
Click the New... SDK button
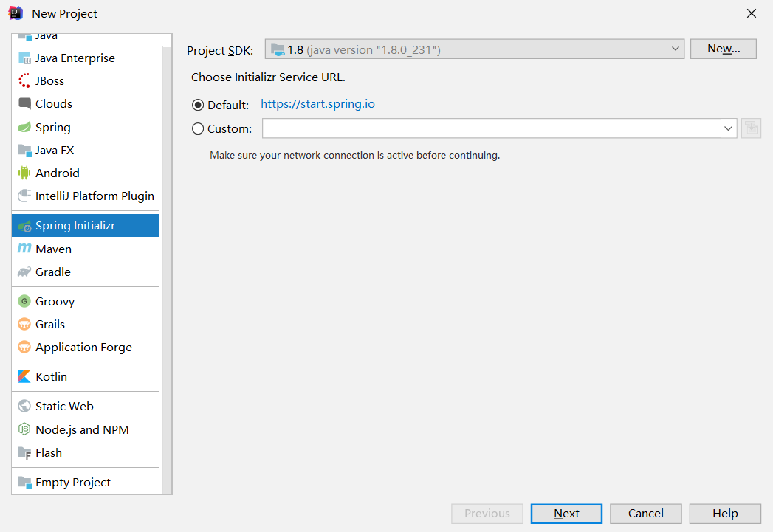click(723, 49)
